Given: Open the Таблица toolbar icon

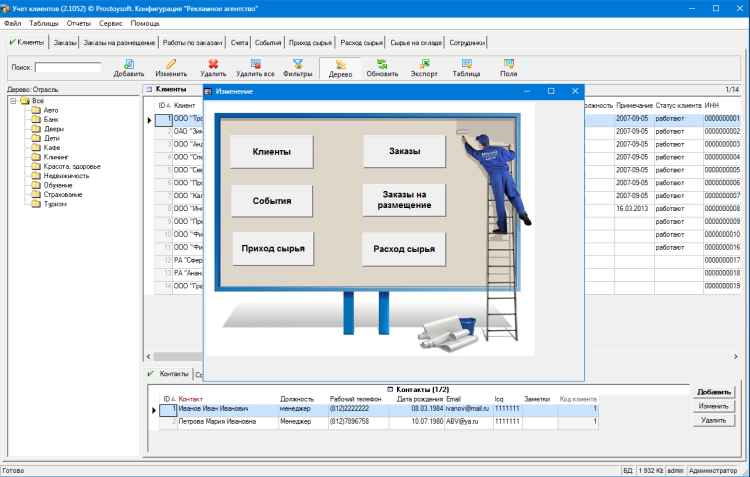Looking at the screenshot, I should pyautogui.click(x=466, y=63).
